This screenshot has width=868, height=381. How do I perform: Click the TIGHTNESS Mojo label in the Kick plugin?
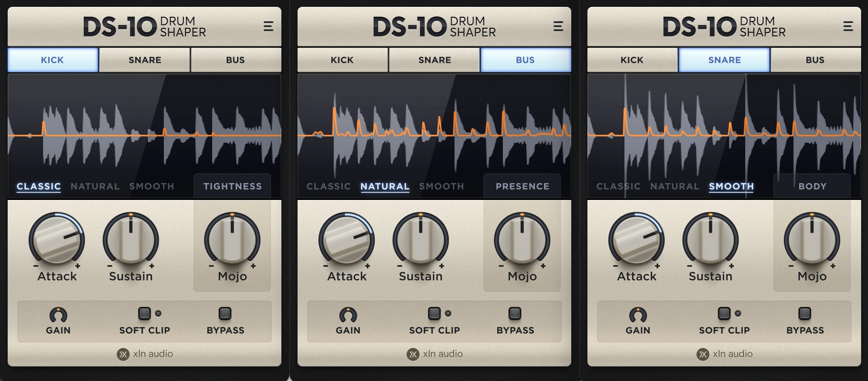point(232,186)
